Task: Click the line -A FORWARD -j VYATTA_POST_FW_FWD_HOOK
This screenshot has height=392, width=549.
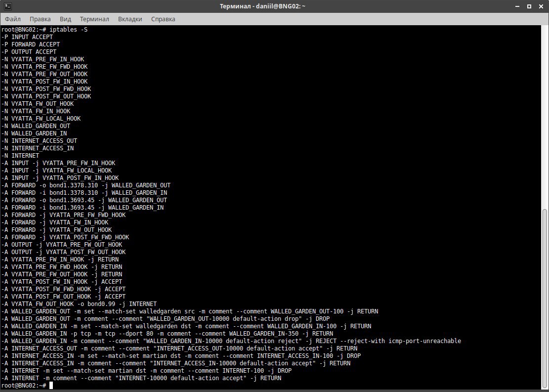Action: [65, 237]
